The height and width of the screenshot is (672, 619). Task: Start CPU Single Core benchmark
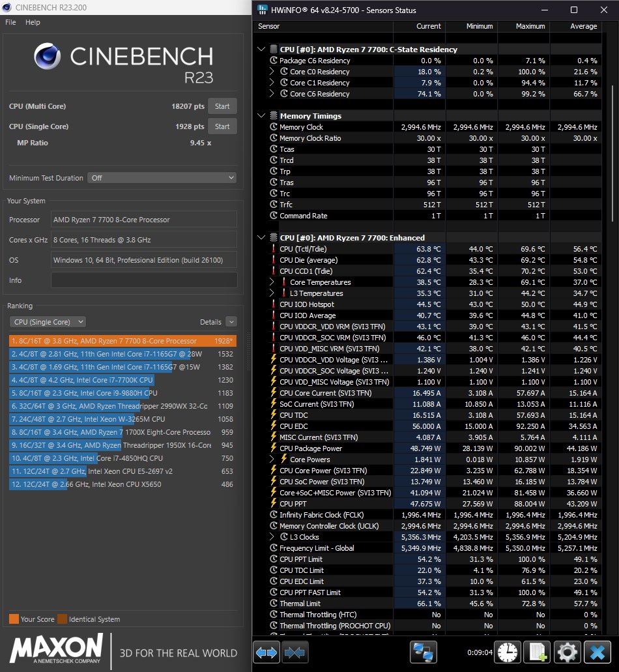click(222, 126)
